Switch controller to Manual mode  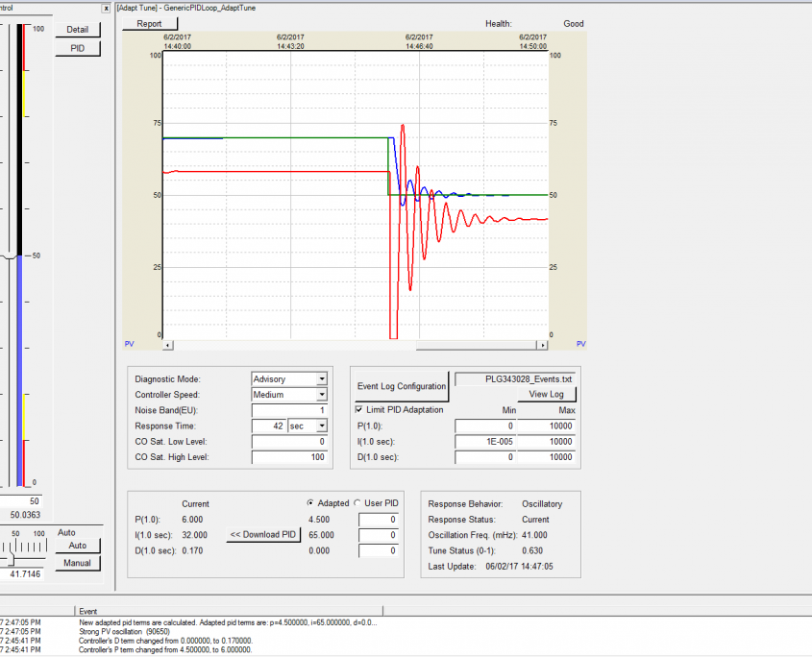click(x=77, y=563)
